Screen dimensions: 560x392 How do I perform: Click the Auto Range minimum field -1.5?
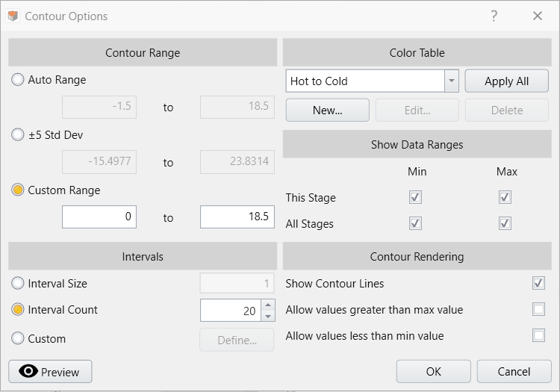[x=99, y=107]
